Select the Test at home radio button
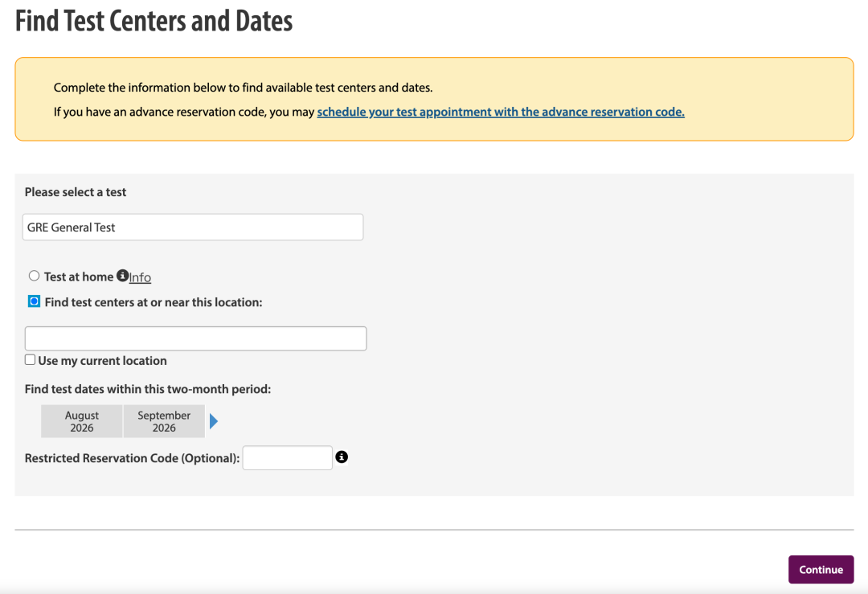868x594 pixels. coord(35,276)
